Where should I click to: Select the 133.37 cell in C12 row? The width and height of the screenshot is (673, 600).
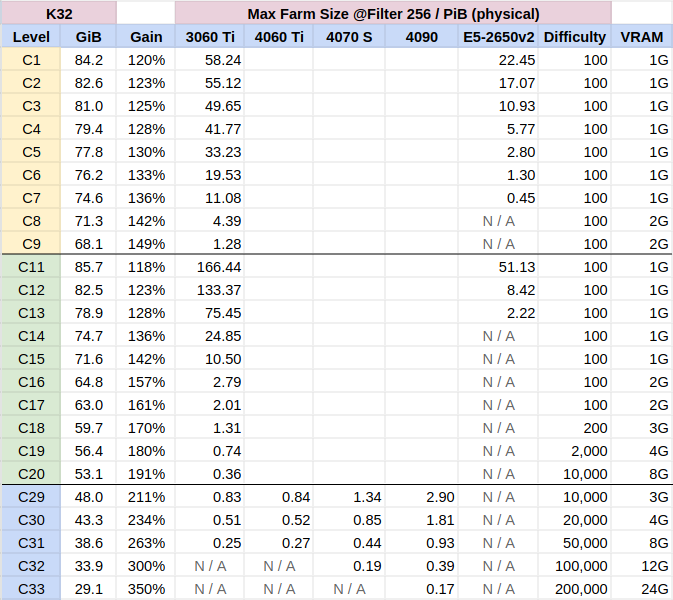click(x=210, y=290)
